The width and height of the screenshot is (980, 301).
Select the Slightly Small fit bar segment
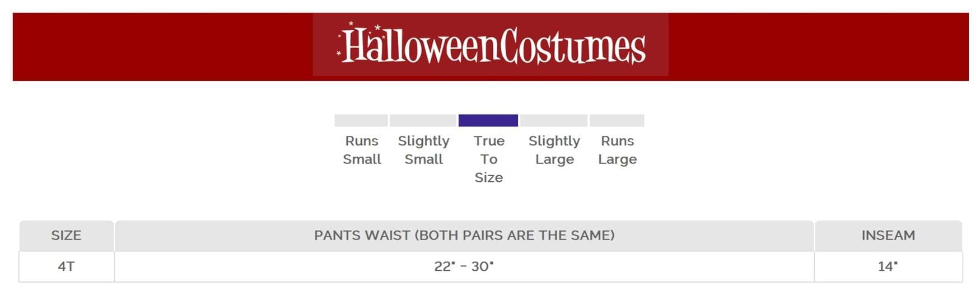[x=423, y=120]
